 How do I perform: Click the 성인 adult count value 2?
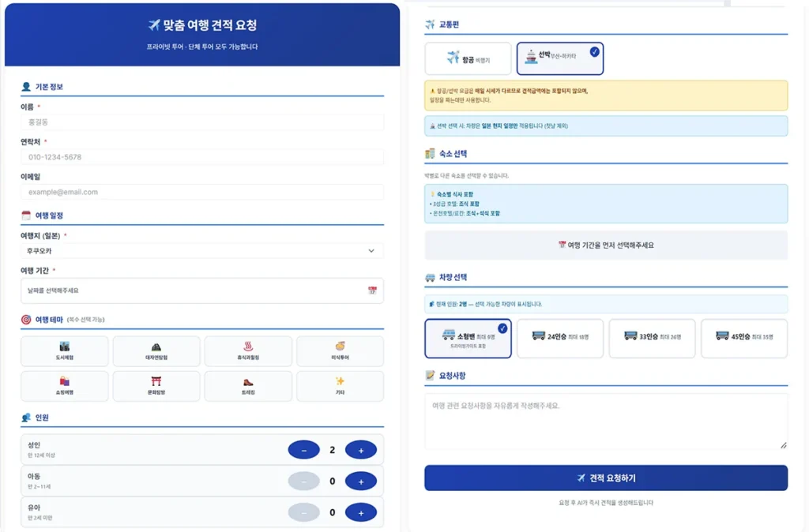click(333, 450)
